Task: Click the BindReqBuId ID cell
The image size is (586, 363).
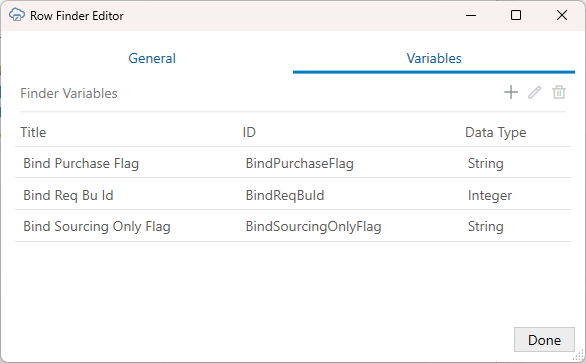Action: pyautogui.click(x=285, y=195)
